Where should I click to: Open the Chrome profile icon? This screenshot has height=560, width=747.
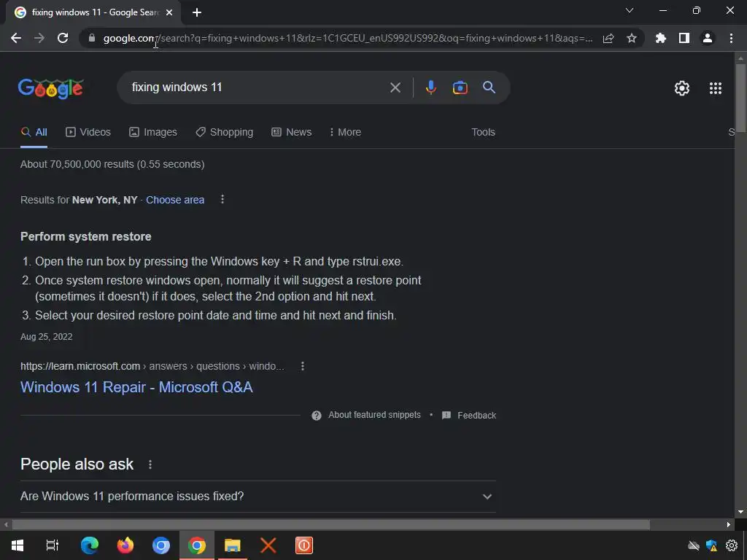[708, 38]
